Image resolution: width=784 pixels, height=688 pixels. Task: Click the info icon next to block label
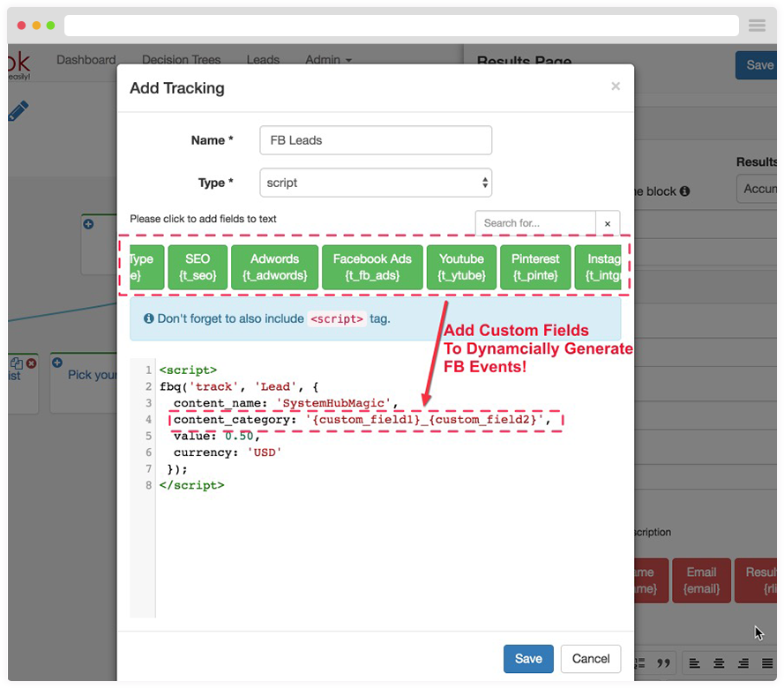(x=684, y=191)
